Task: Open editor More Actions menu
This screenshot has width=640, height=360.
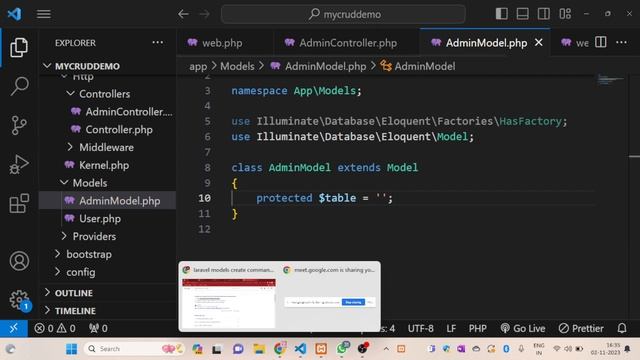Action: (x=621, y=42)
